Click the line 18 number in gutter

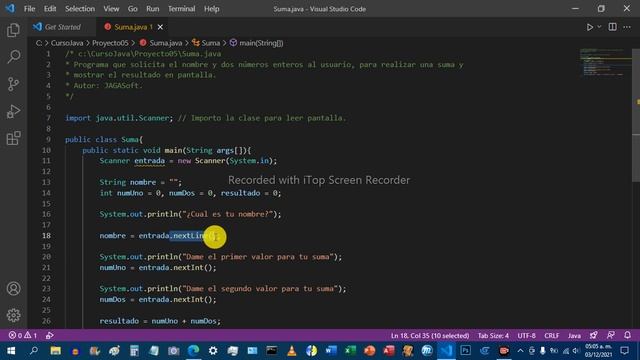(x=47, y=236)
